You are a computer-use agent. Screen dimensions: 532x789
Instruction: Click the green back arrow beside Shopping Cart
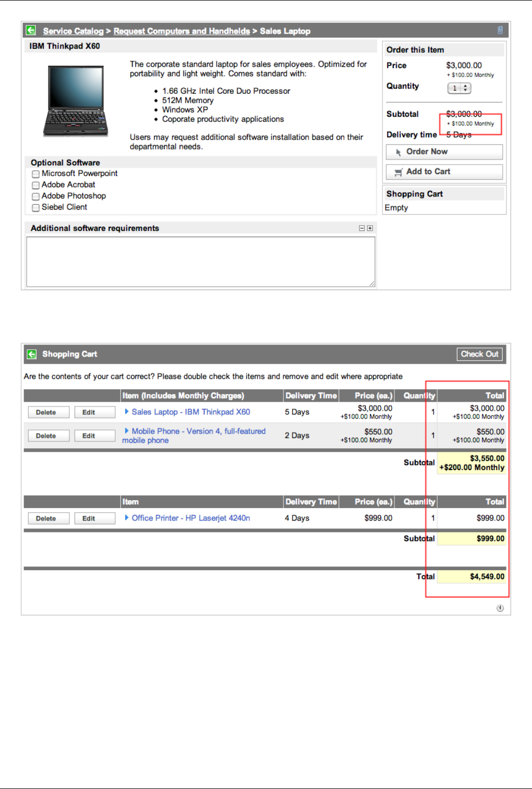point(31,354)
